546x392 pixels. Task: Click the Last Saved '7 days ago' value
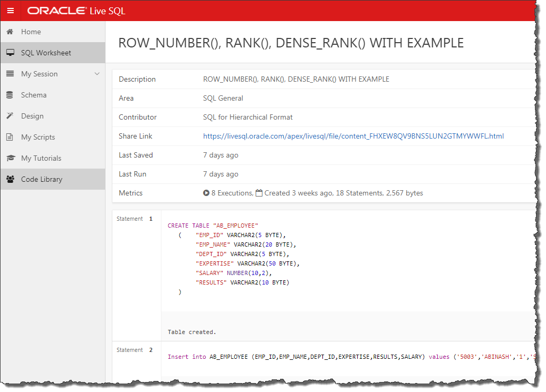coord(221,155)
